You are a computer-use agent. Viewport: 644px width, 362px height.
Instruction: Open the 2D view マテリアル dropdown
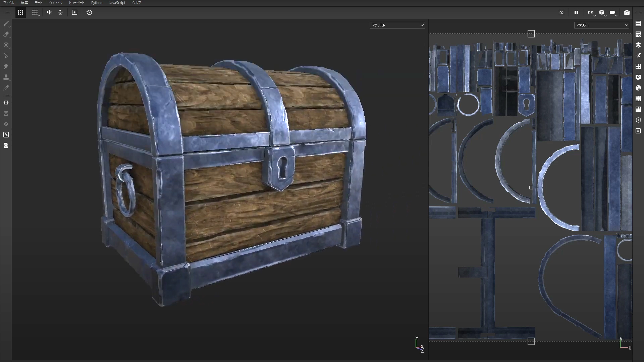(x=601, y=25)
